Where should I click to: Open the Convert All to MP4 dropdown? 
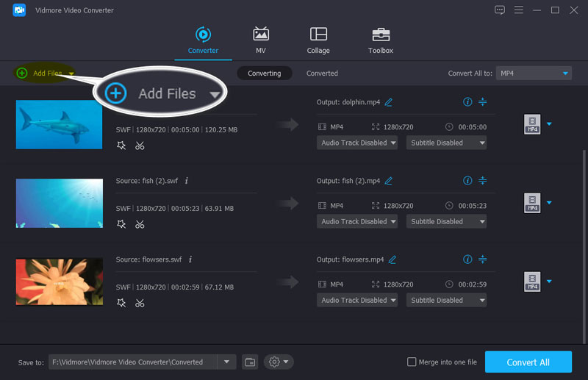click(534, 74)
